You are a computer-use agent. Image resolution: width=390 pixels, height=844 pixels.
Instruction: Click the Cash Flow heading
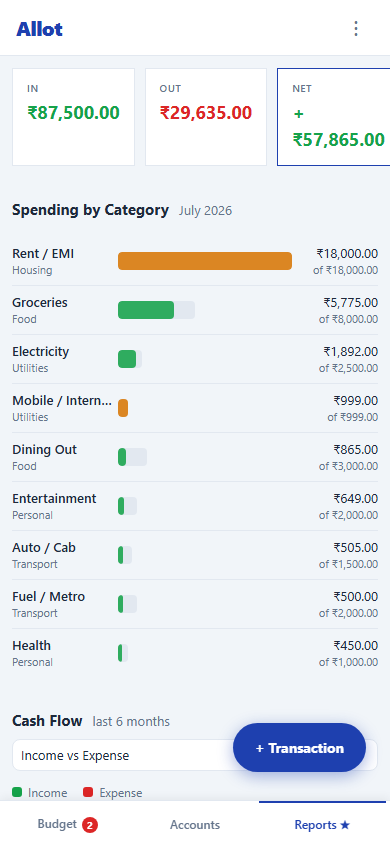click(47, 721)
